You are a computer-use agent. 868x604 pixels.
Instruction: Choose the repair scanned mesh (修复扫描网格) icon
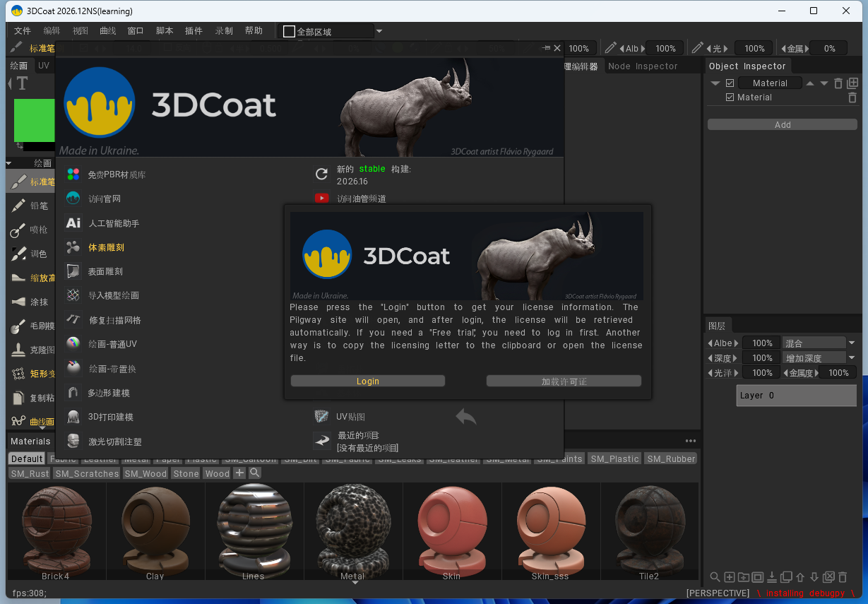[73, 319]
